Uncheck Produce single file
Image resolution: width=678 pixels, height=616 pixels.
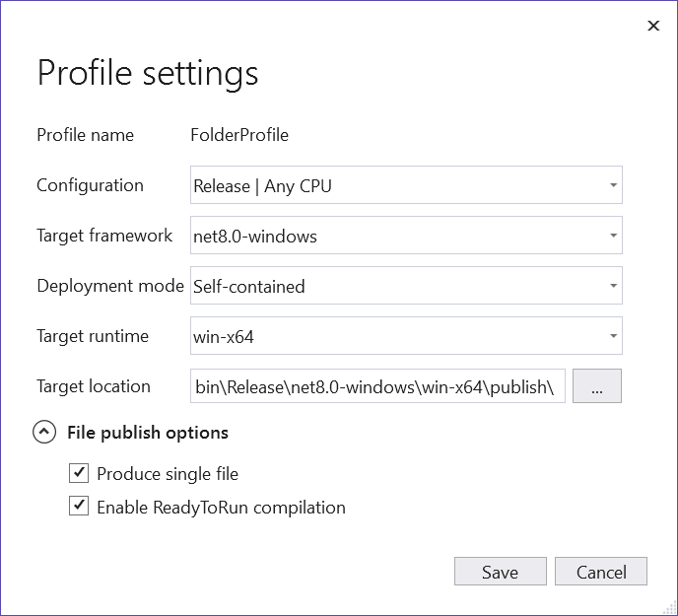tap(79, 474)
